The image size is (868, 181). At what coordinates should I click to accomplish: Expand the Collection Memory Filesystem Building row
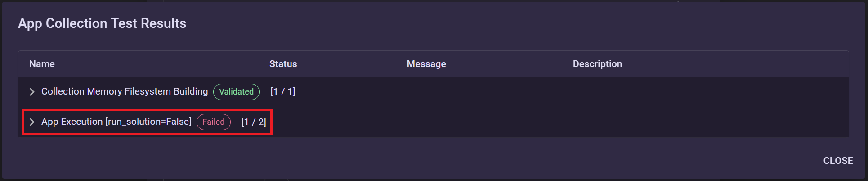pos(32,92)
